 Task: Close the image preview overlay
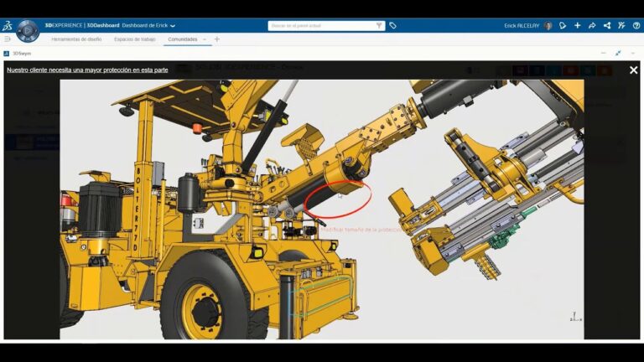[x=633, y=70]
